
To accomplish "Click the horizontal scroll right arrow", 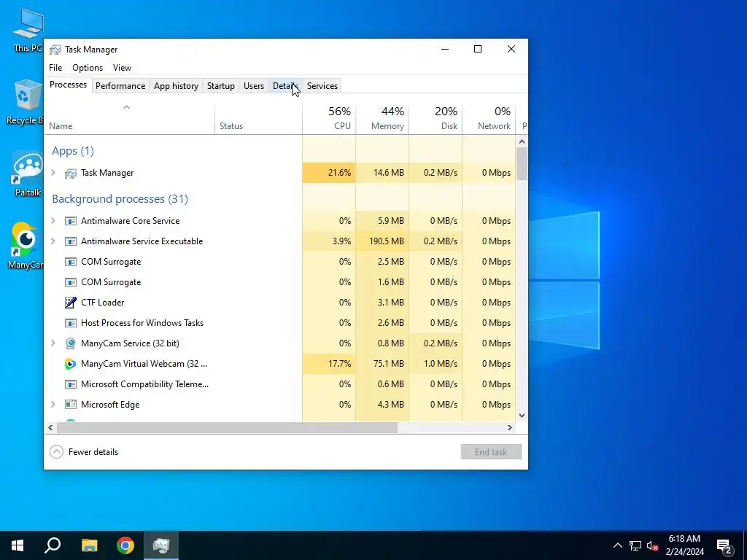I will [510, 427].
